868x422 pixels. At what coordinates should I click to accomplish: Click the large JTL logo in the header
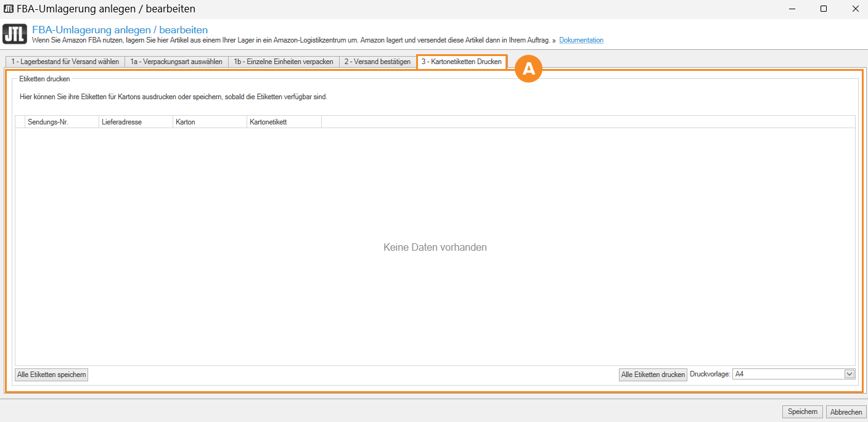point(15,34)
